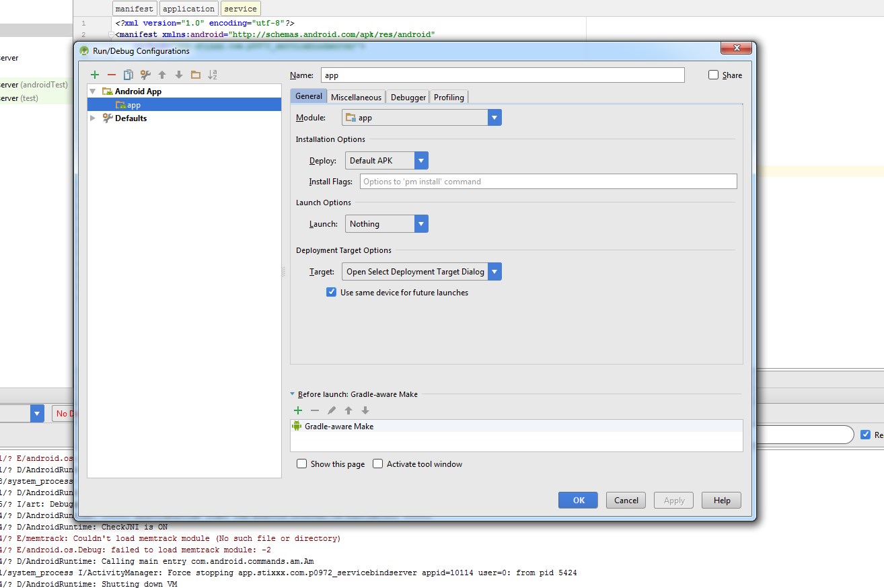This screenshot has height=588, width=884.
Task: Focus the Install Flags input field
Action: tap(548, 181)
